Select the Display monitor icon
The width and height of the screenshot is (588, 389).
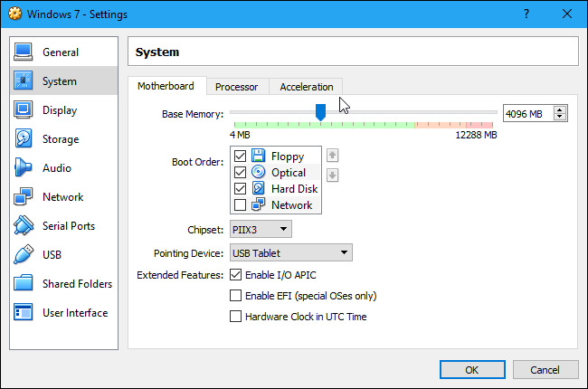24,110
